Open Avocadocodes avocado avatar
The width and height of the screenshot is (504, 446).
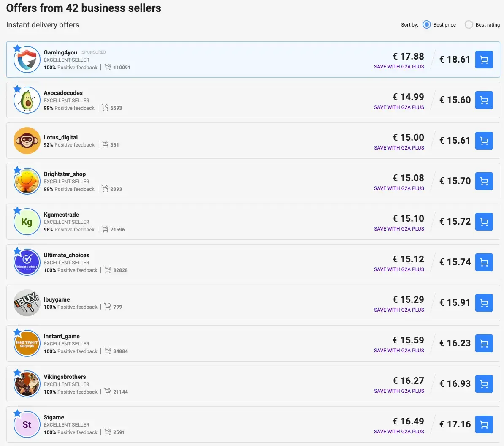click(x=27, y=100)
